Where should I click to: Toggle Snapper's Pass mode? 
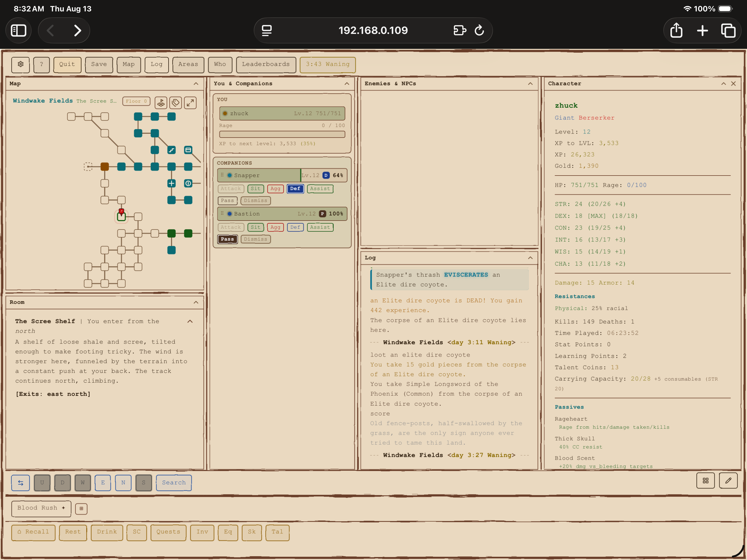(x=227, y=201)
